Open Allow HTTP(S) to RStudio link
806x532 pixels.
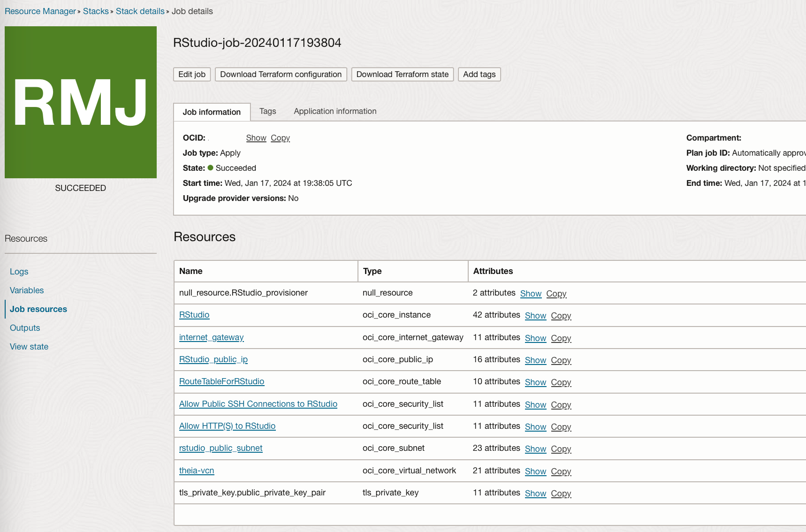[x=228, y=426]
